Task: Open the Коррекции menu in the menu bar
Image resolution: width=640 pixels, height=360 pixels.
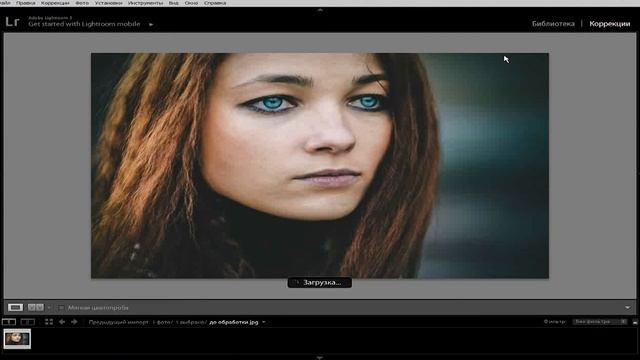Action: pos(55,3)
